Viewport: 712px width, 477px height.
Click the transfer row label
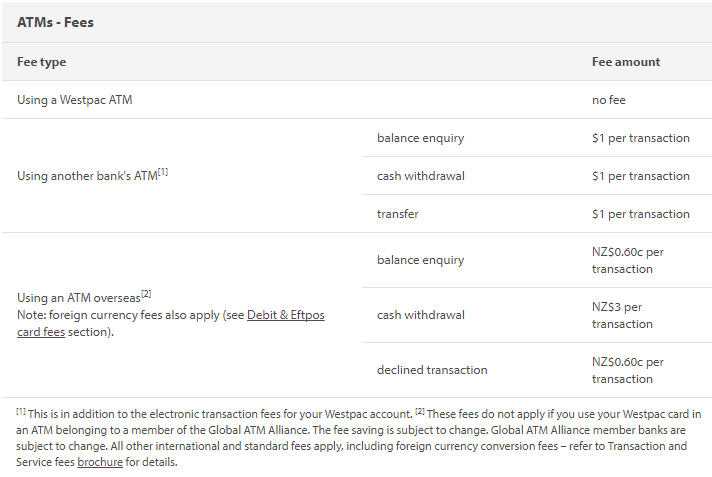coord(398,214)
